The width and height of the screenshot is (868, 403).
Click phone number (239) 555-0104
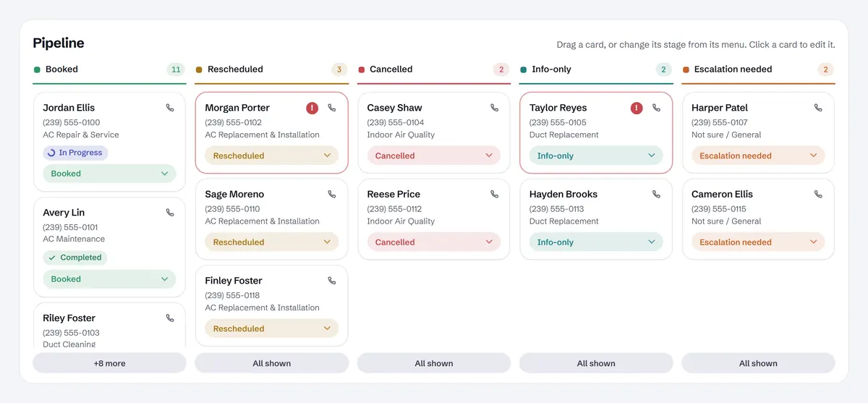pos(396,122)
